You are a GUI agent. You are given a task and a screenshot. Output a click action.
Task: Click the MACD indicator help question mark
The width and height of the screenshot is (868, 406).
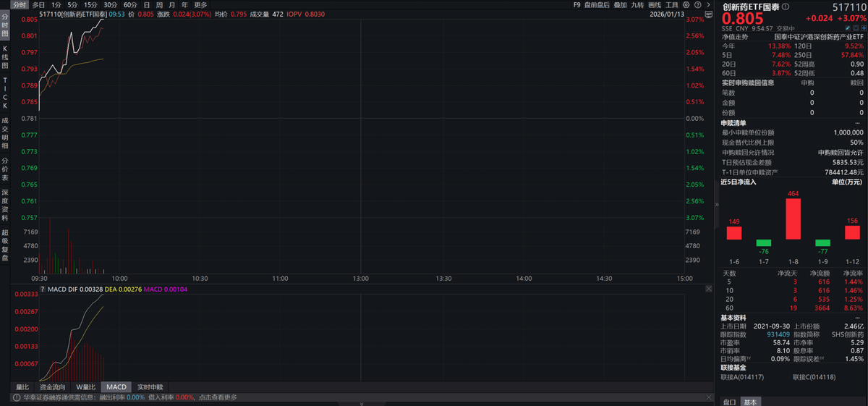click(42, 289)
